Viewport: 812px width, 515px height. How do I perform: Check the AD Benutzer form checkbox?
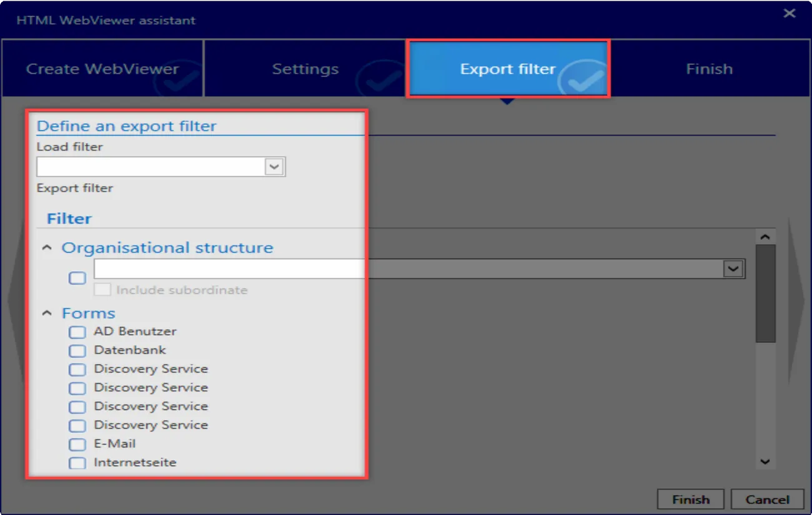[77, 332]
